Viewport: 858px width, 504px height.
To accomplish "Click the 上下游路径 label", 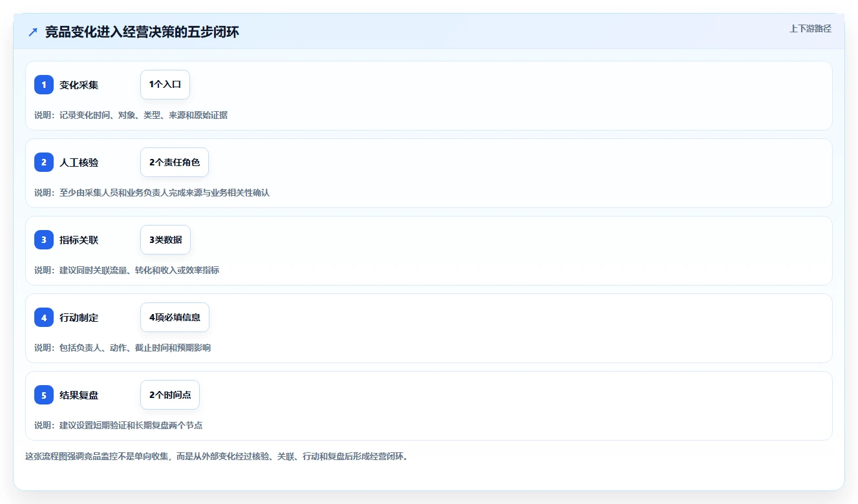I will pos(810,28).
